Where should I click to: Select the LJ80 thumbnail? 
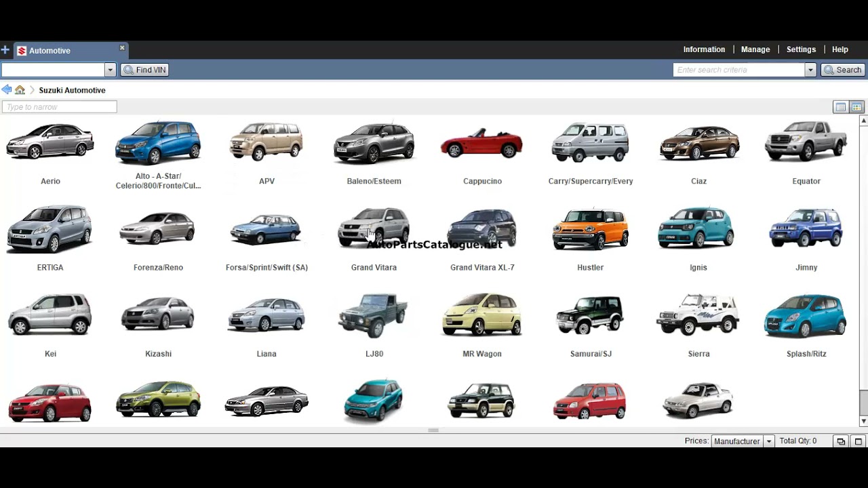(x=374, y=315)
